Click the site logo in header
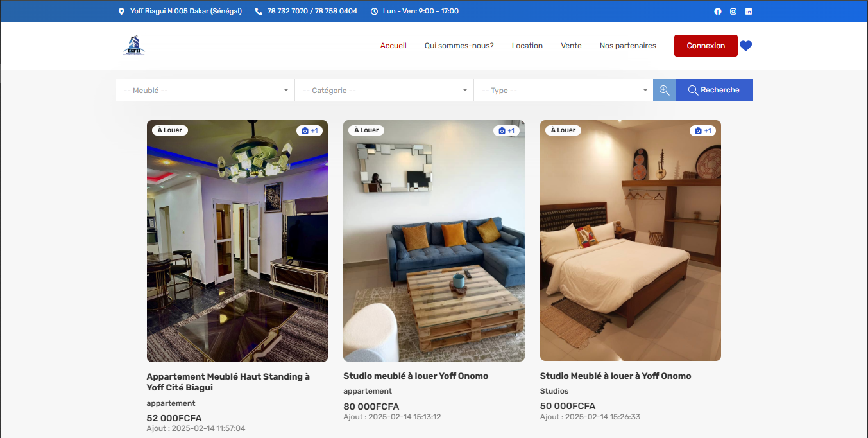 (133, 46)
